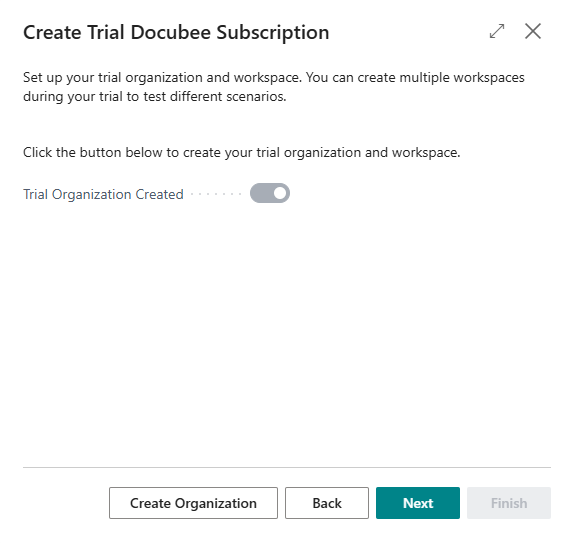Image resolution: width=573 pixels, height=543 pixels.
Task: Click the horizontal divider above the buttons
Action: (x=287, y=467)
